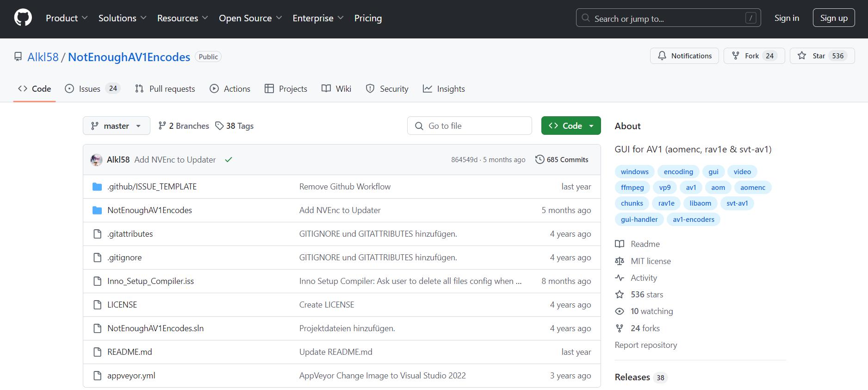Click the GitHub logo icon

(x=23, y=18)
